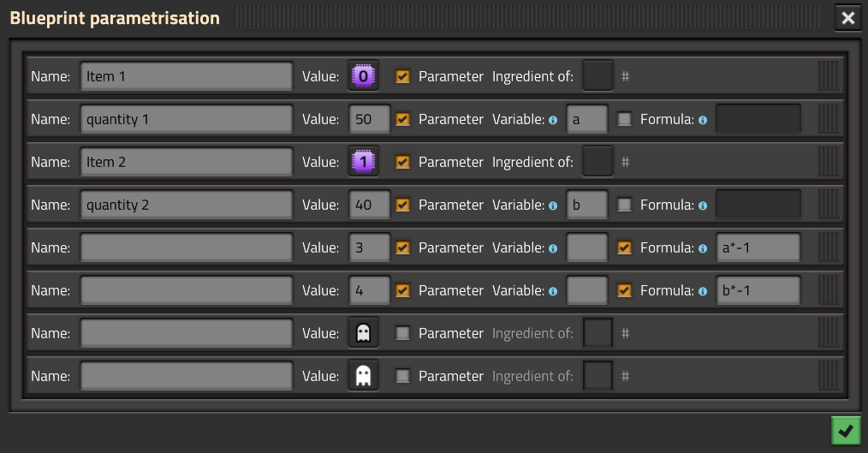Click the drag handle of quantity 2 row
Viewport: 868px width, 453px height.
point(829,205)
